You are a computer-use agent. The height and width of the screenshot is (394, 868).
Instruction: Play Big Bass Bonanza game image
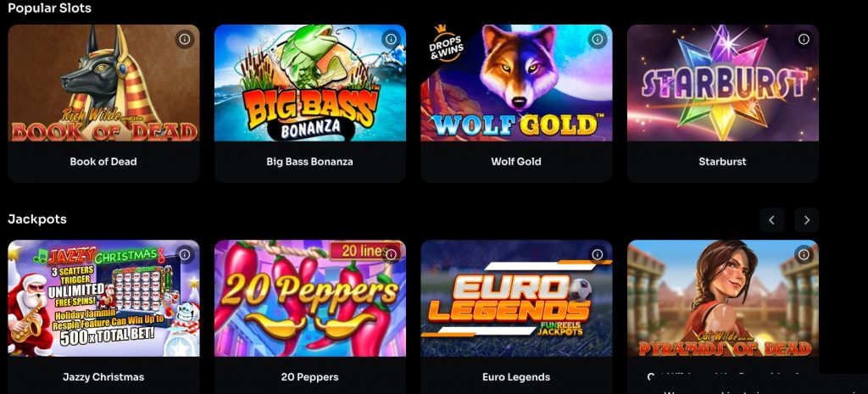pyautogui.click(x=310, y=83)
